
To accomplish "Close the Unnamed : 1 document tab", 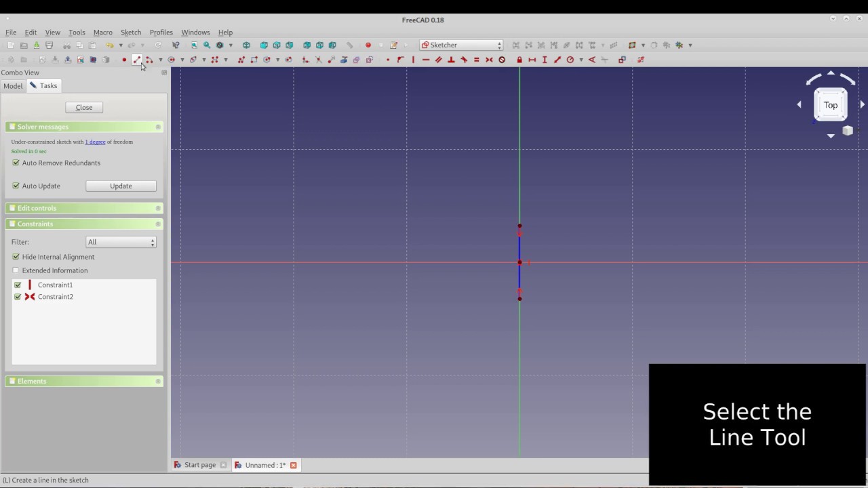I will point(294,465).
